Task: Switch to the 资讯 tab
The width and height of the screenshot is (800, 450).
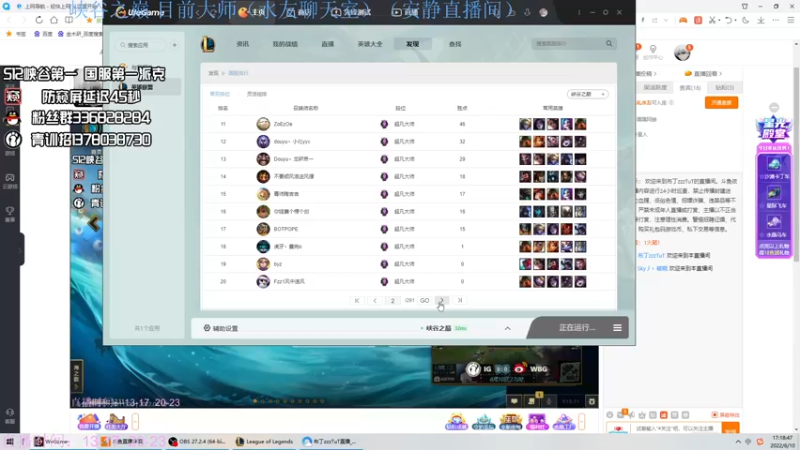Action: click(x=243, y=44)
